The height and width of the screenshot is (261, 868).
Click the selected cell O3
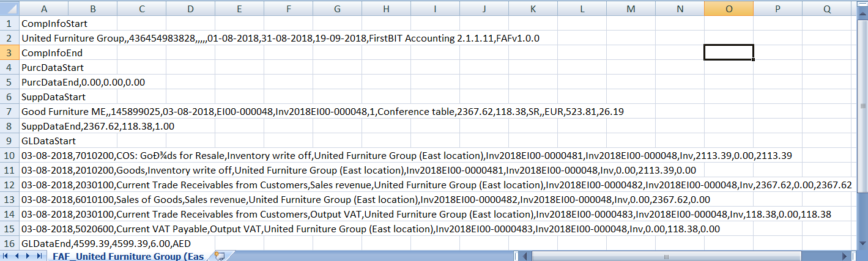729,53
